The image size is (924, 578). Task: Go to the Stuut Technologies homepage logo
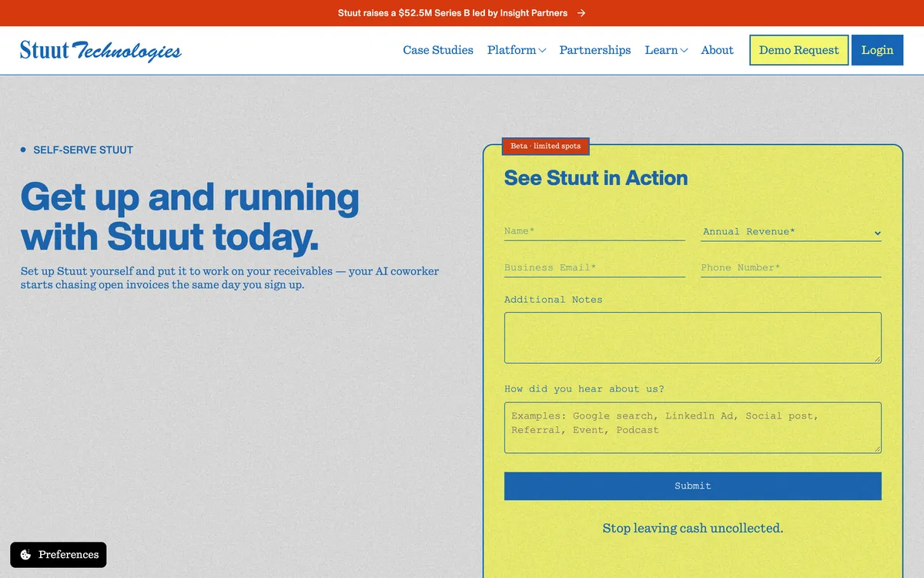pyautogui.click(x=101, y=50)
